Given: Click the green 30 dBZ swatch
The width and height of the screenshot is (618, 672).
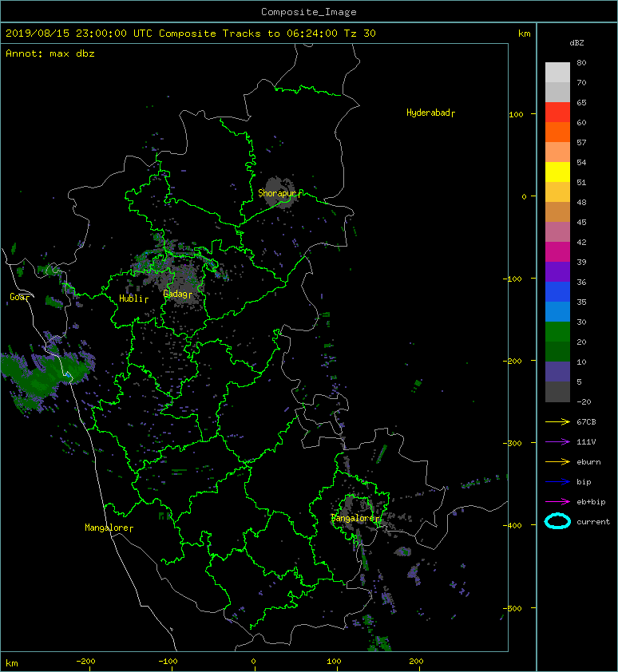Looking at the screenshot, I should click(557, 331).
